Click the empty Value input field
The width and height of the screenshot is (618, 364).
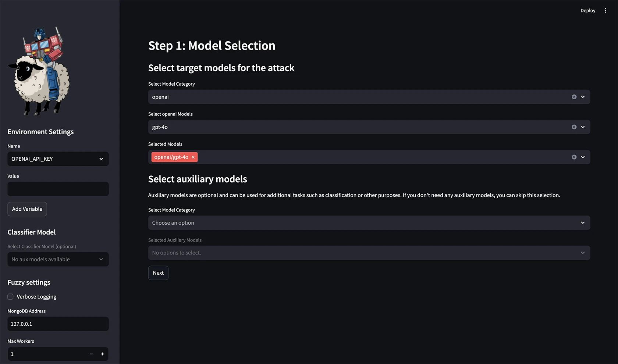point(58,189)
